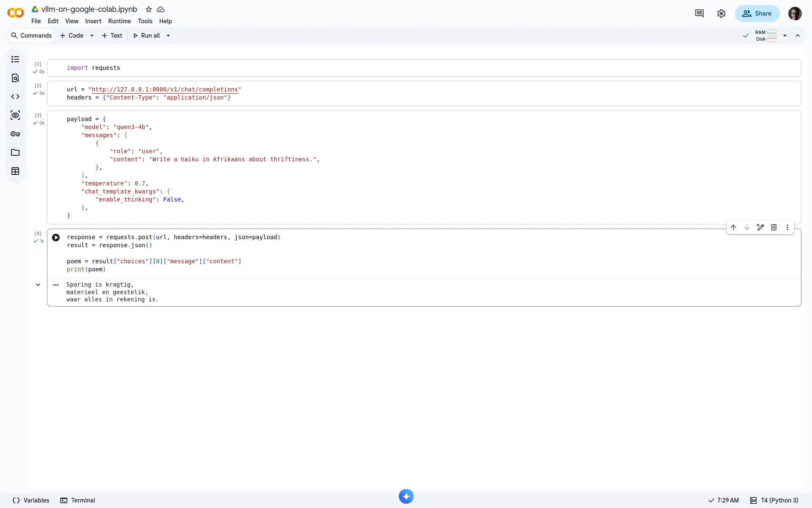Image resolution: width=812 pixels, height=508 pixels.
Task: Move cell 4 up
Action: pyautogui.click(x=733, y=227)
